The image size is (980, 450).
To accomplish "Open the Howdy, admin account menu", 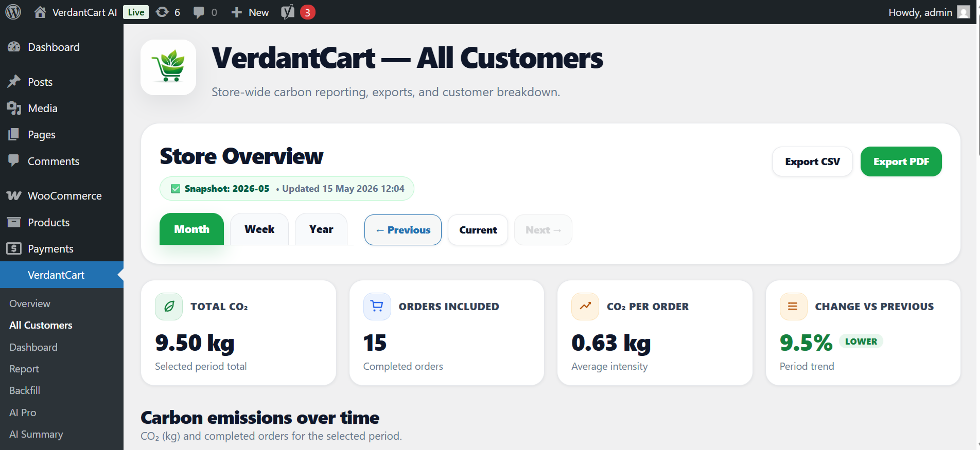I will click(929, 12).
